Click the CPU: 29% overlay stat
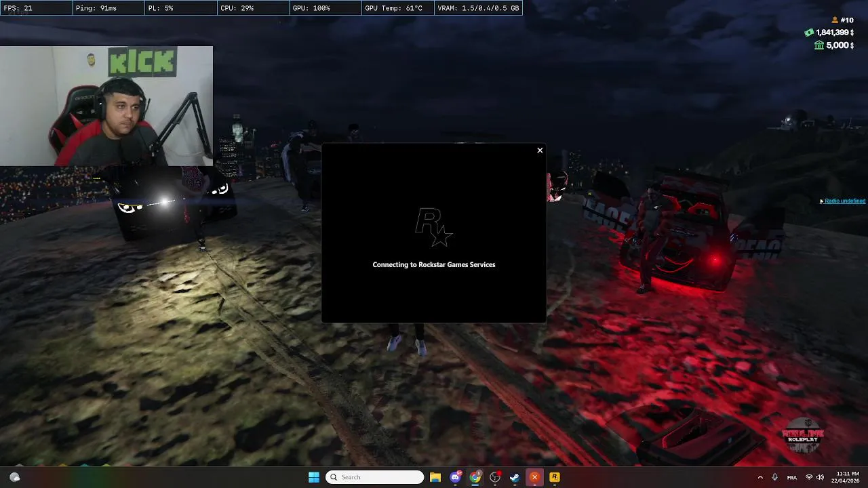The image size is (868, 488). click(x=252, y=8)
